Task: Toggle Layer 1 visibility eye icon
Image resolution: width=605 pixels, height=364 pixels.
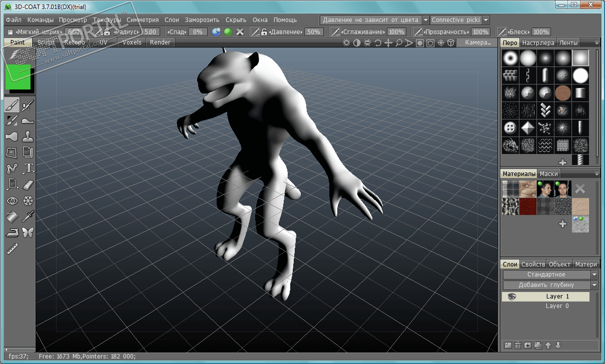Action: 511,296
